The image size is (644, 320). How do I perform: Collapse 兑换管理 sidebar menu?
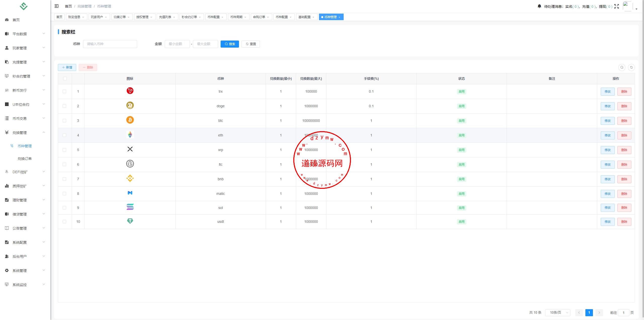[x=25, y=133]
